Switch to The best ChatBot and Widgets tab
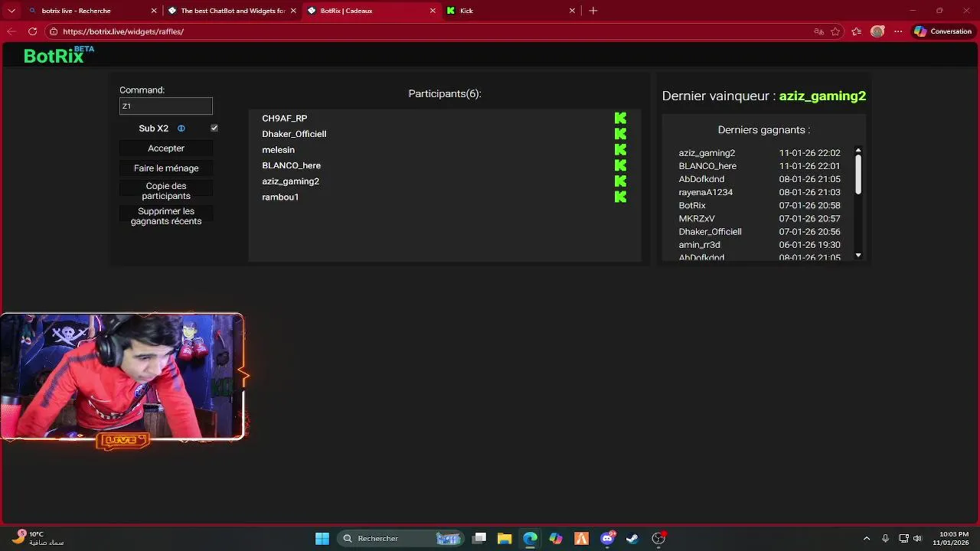Viewport: 980px width, 551px height. point(232,11)
